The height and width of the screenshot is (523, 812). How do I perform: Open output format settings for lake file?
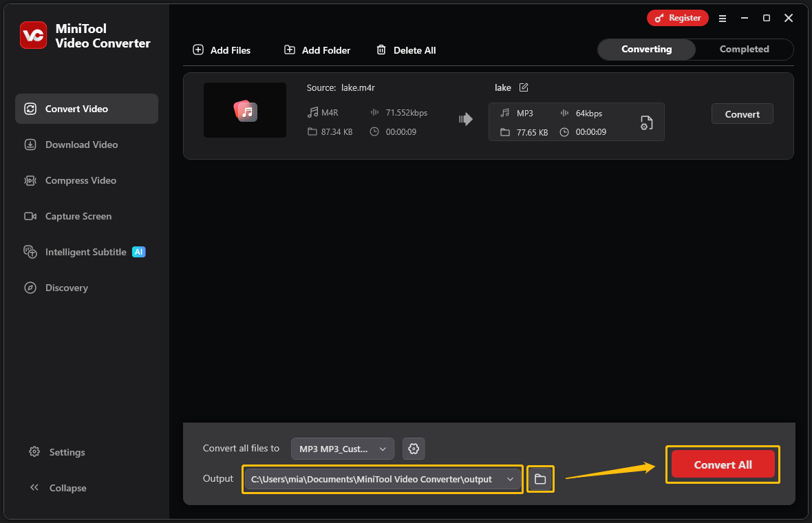pos(645,122)
